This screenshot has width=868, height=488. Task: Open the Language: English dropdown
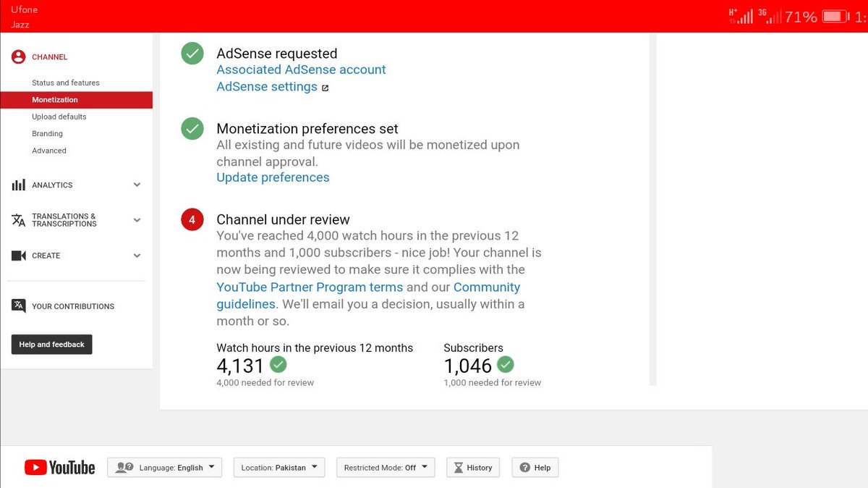[165, 468]
